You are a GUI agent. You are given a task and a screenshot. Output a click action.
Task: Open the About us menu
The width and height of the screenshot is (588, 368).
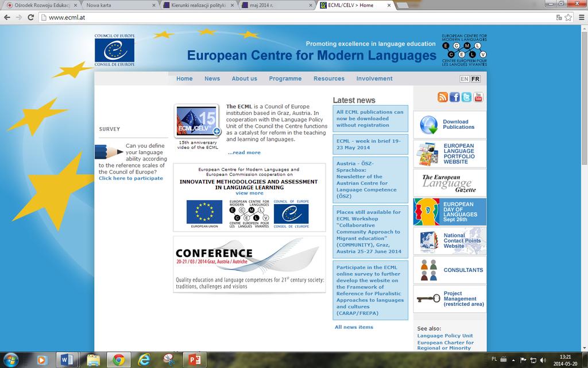click(245, 78)
